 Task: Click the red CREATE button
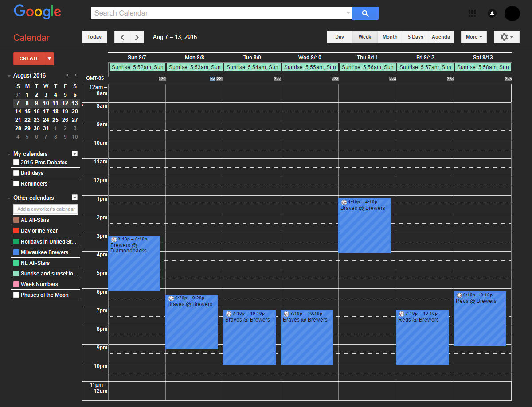coord(29,58)
